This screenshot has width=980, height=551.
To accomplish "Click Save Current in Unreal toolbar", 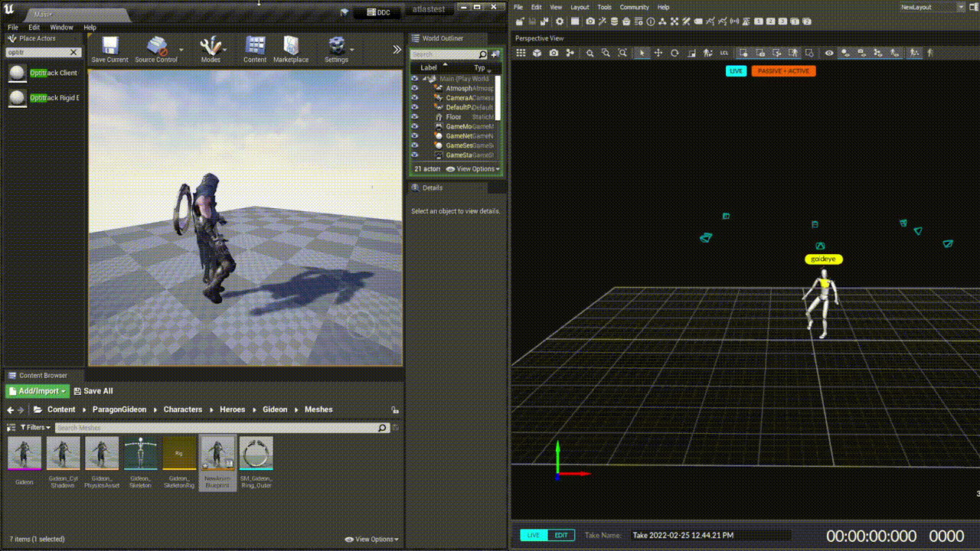I will (x=109, y=49).
